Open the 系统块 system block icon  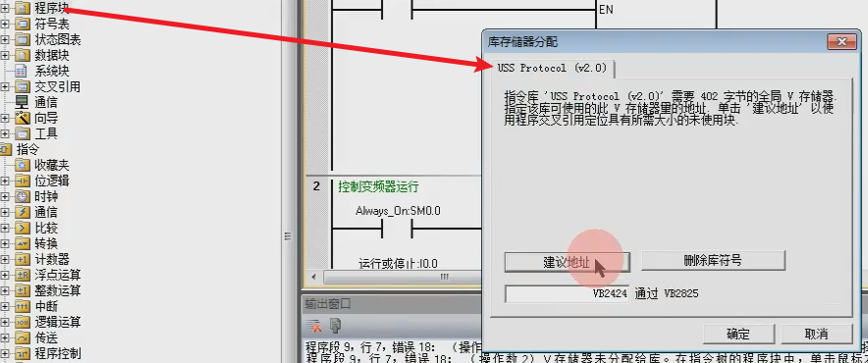click(x=21, y=71)
